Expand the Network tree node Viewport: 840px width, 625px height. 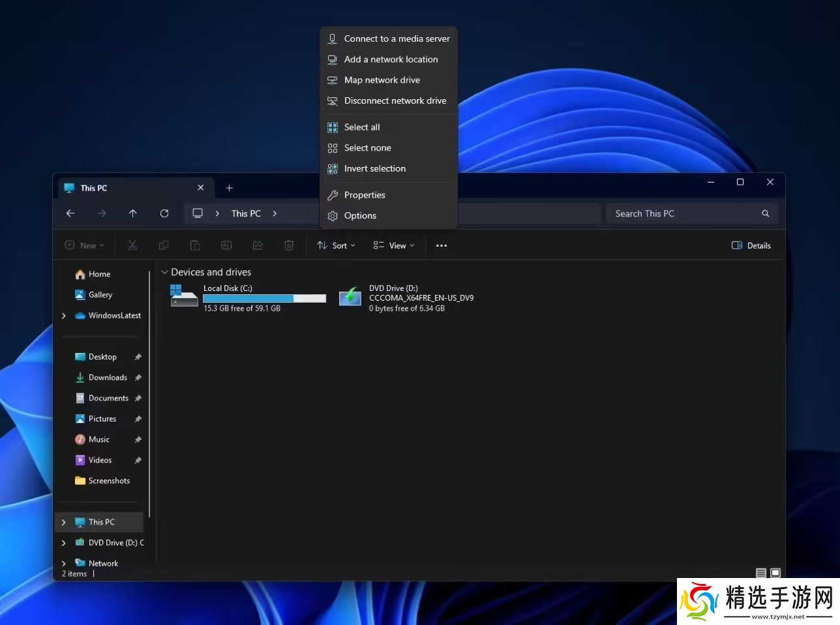[x=64, y=563]
